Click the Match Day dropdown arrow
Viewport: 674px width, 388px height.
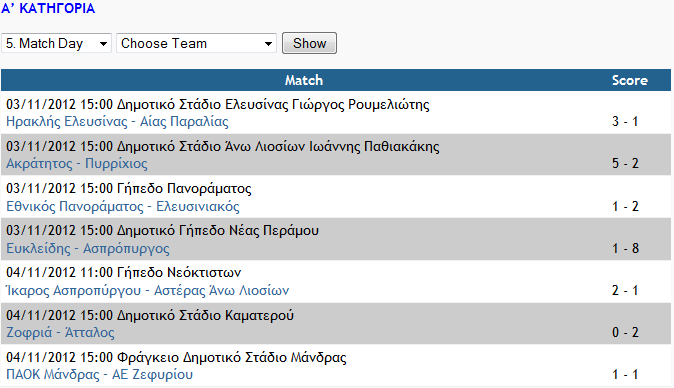point(103,44)
